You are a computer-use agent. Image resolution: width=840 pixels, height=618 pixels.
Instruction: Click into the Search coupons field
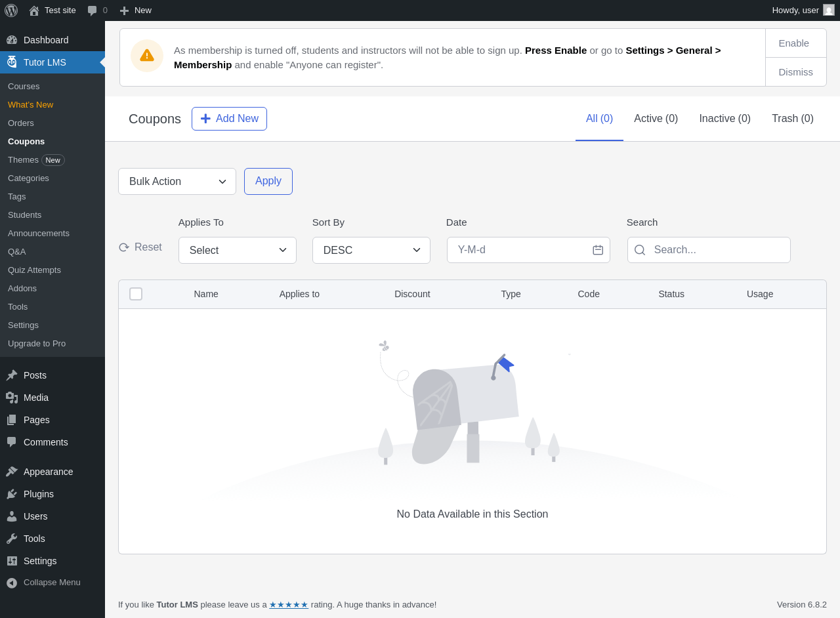click(x=709, y=250)
